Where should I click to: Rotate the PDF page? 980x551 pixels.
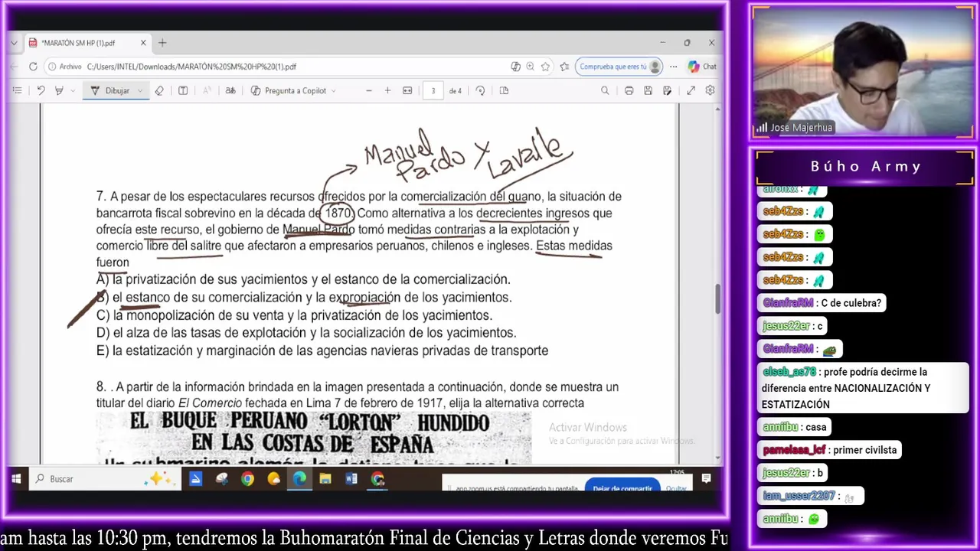480,90
